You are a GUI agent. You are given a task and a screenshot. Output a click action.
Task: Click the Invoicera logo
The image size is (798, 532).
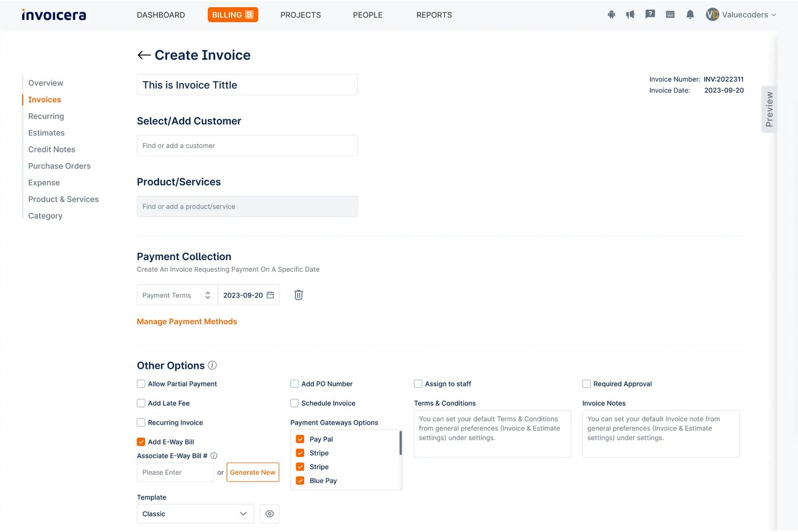coord(54,15)
